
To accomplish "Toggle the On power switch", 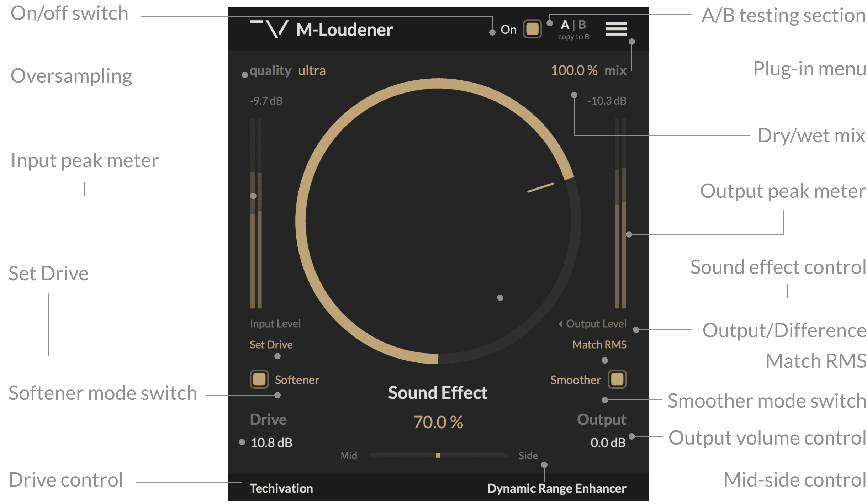I will point(532,29).
